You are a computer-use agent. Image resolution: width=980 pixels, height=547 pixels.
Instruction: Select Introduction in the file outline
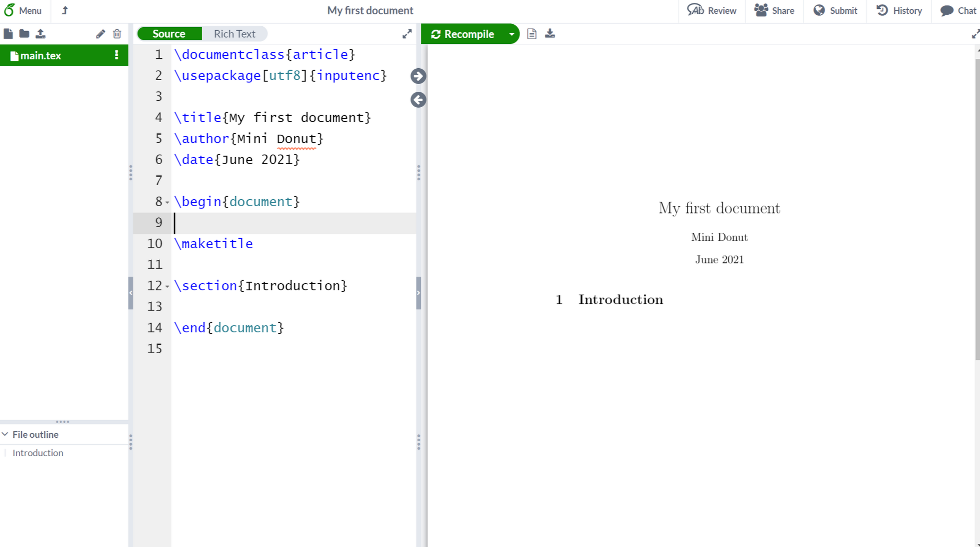click(38, 453)
